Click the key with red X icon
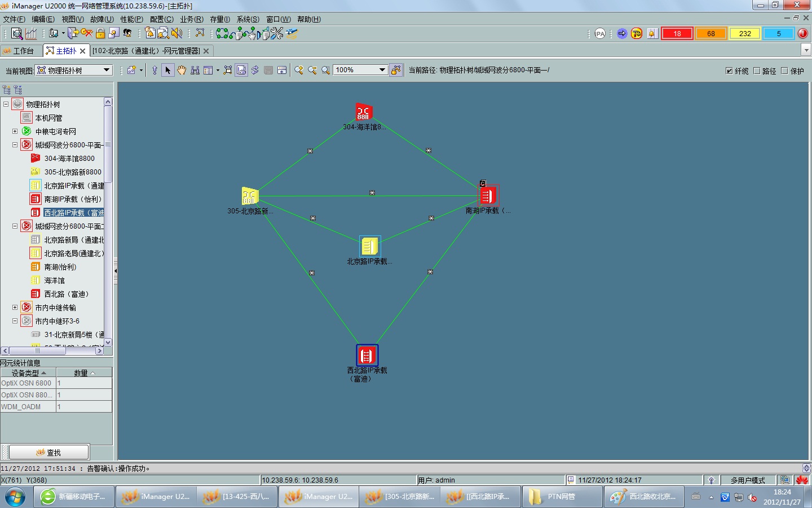The height and width of the screenshot is (508, 812). click(x=86, y=33)
